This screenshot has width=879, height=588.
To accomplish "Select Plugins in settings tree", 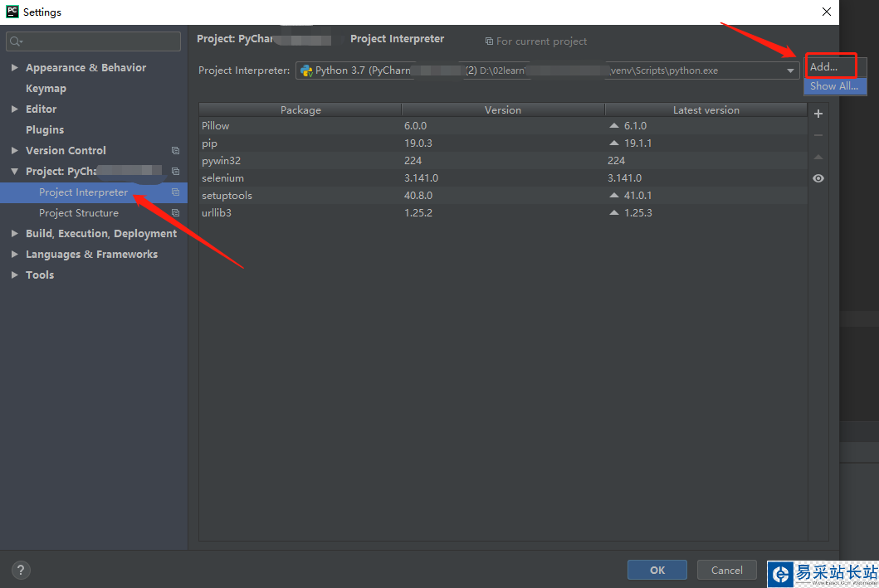I will click(45, 130).
